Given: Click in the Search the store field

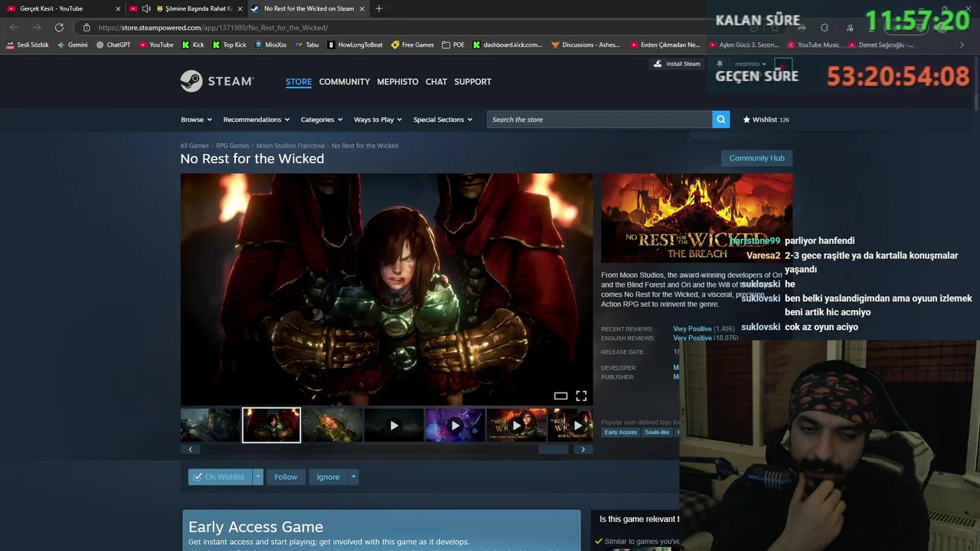Looking at the screenshot, I should pos(599,119).
